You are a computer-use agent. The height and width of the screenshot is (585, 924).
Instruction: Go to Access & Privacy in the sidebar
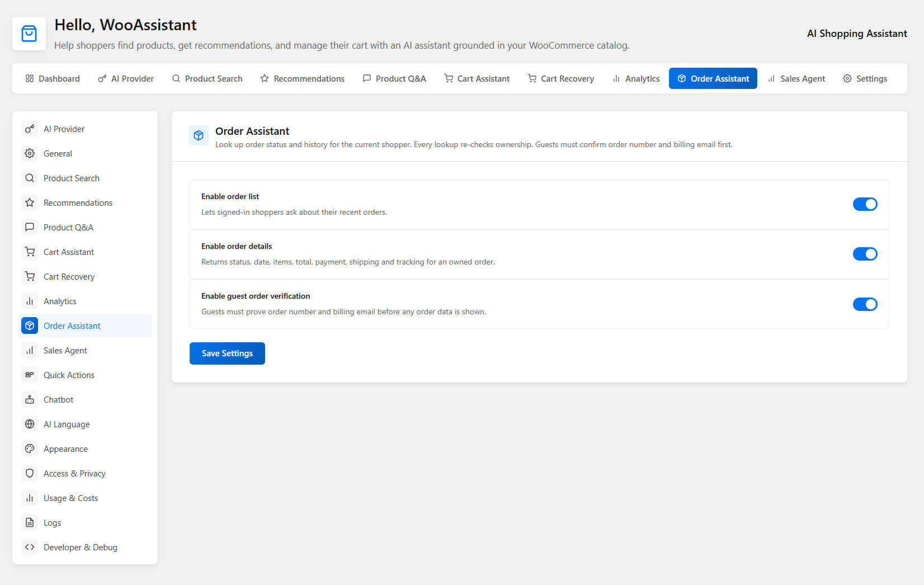pos(86,473)
